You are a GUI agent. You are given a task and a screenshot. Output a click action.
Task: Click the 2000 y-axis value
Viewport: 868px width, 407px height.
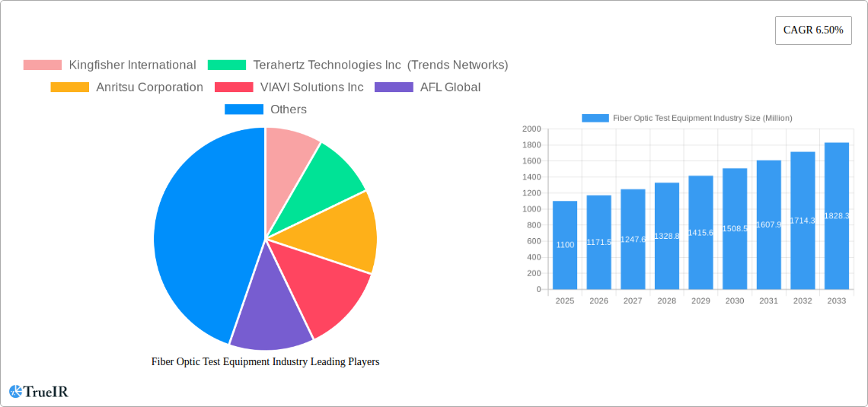531,129
